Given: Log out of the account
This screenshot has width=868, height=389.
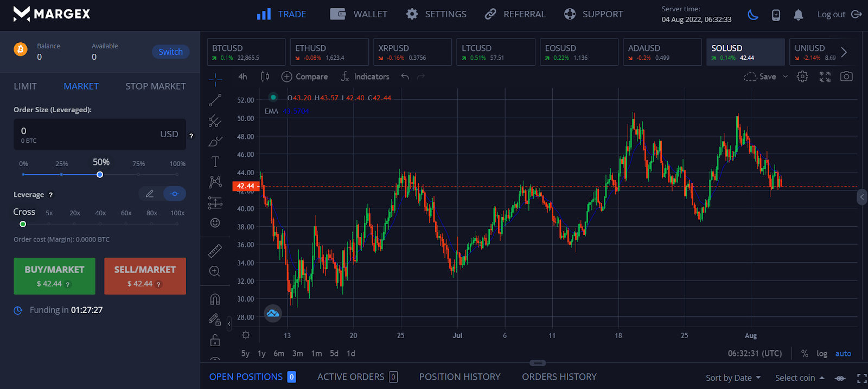Looking at the screenshot, I should (840, 14).
